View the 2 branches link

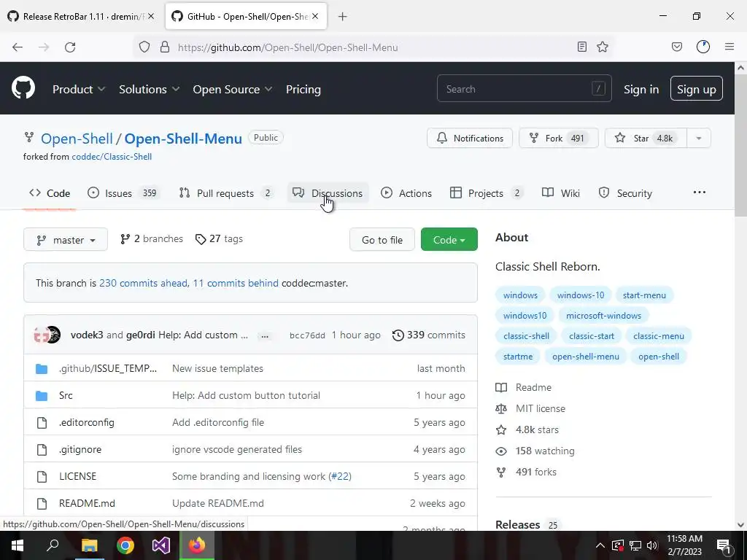[152, 238]
